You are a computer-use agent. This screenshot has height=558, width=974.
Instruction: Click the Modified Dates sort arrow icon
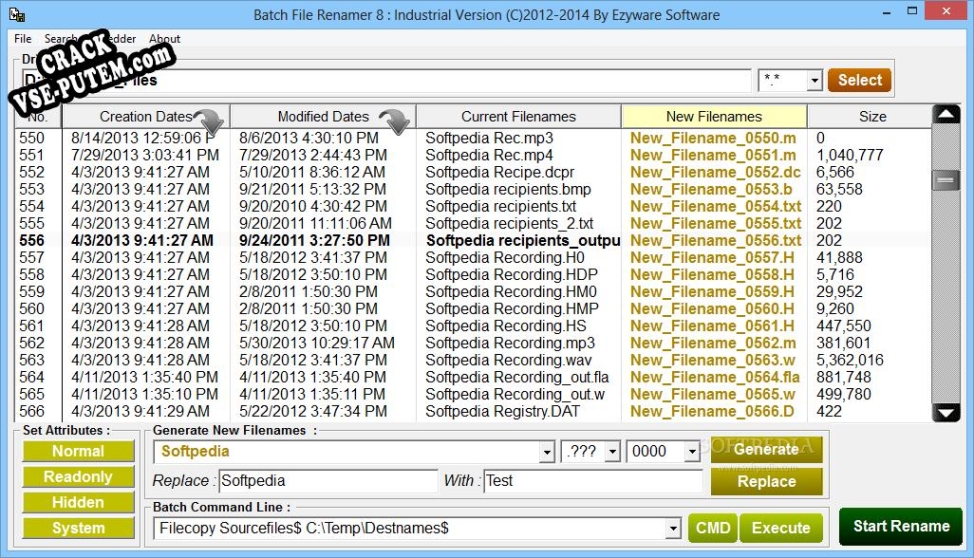(395, 122)
